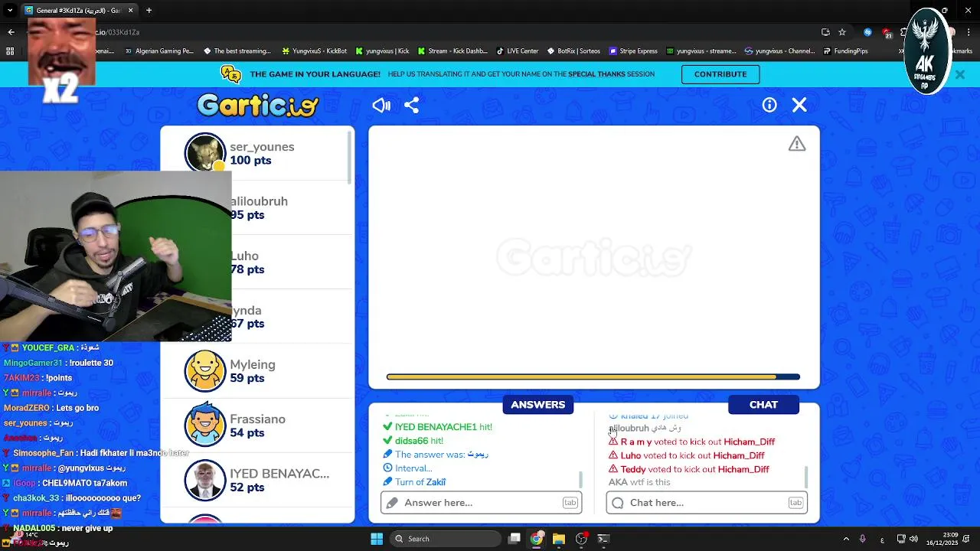Click 'Interval...' line in answers
This screenshot has height=551, width=980.
pos(407,468)
